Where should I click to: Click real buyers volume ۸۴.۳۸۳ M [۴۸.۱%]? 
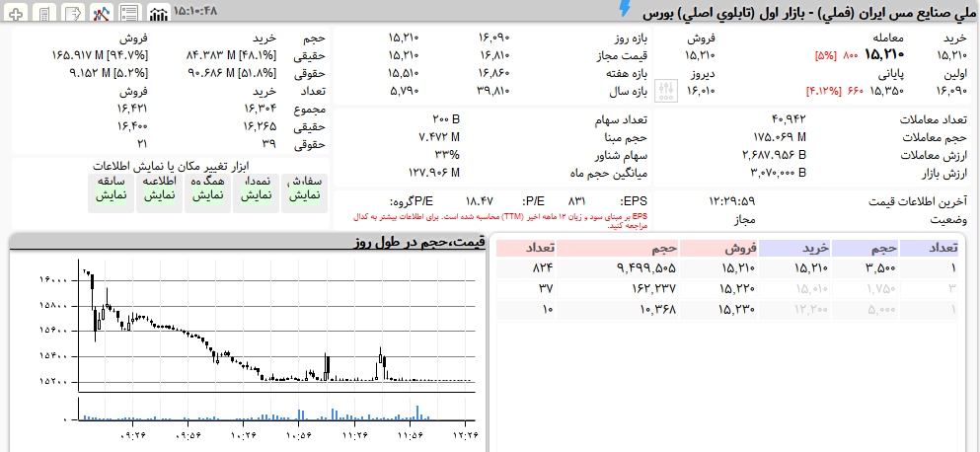point(231,55)
